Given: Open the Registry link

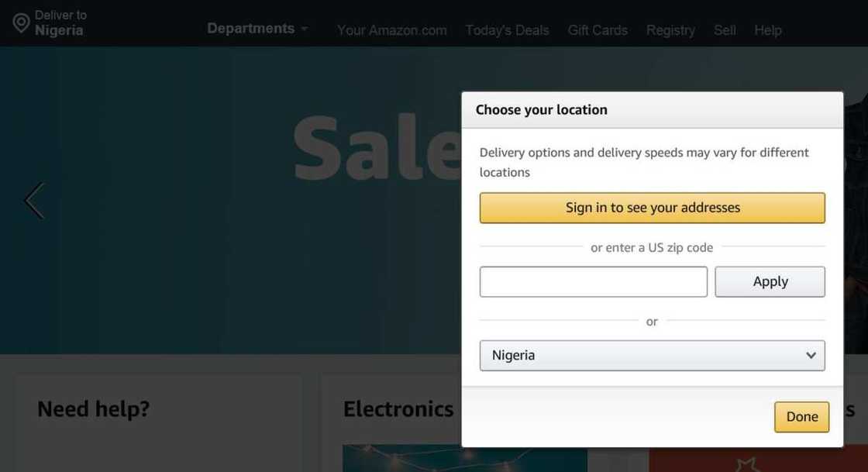Looking at the screenshot, I should coord(670,29).
